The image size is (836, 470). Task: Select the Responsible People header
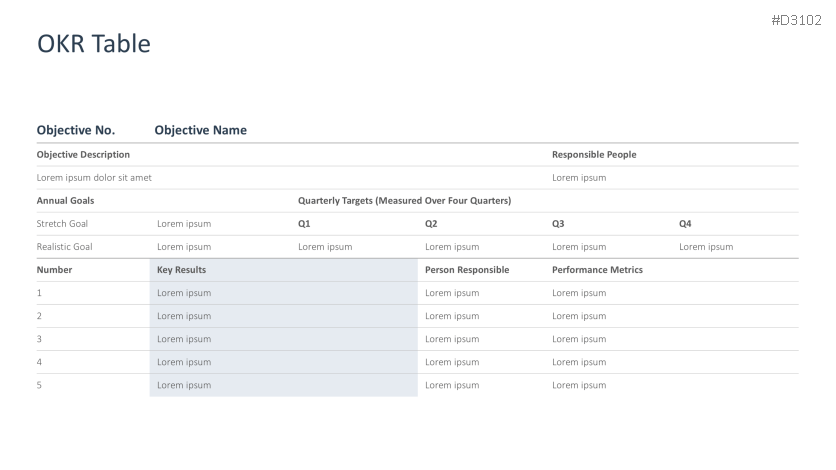(x=593, y=155)
